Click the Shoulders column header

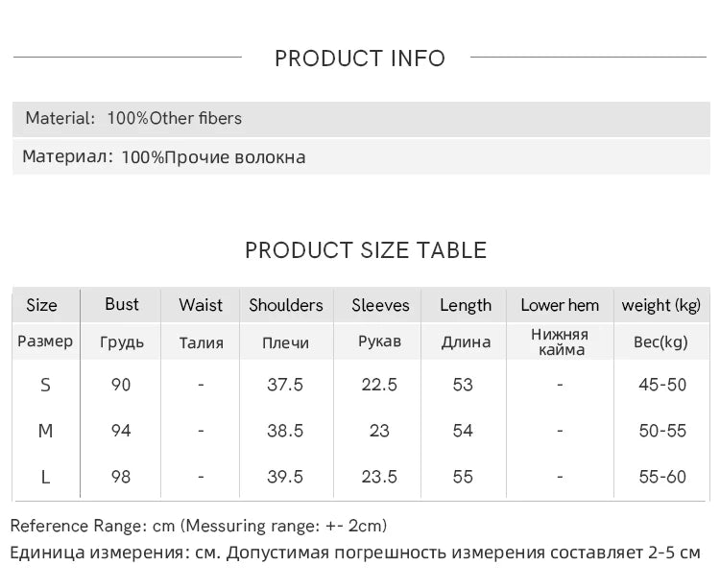point(286,305)
